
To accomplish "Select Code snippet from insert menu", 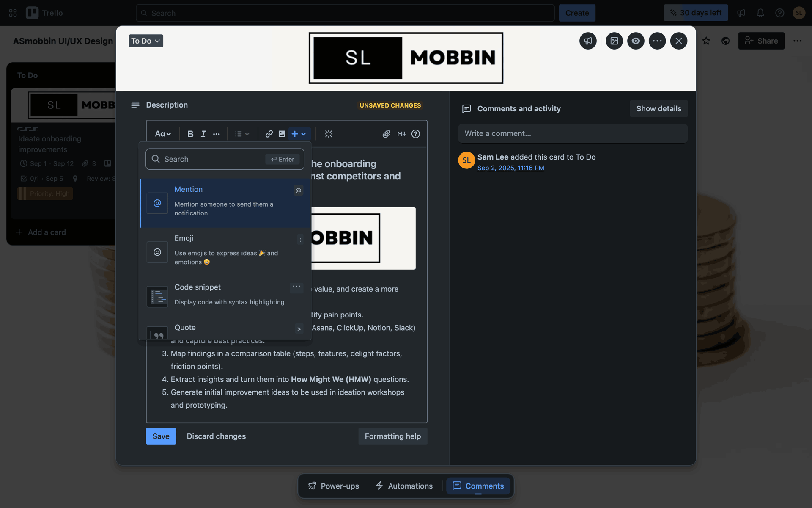I will point(225,296).
